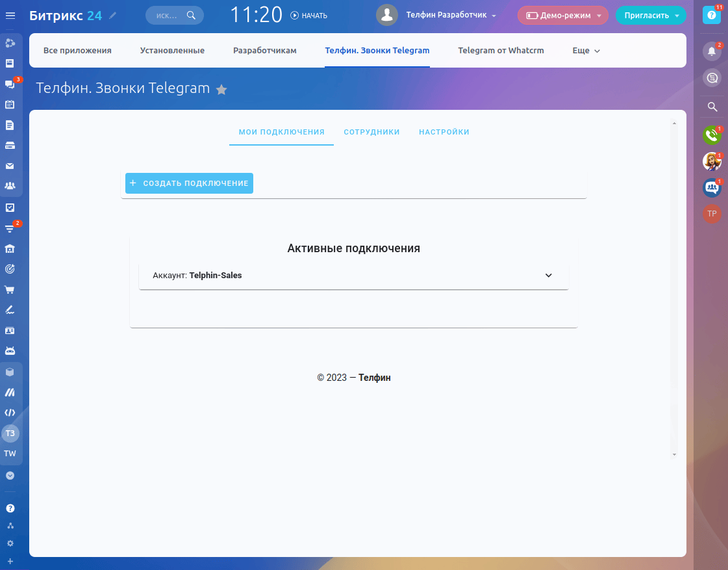728x570 pixels.
Task: Open the ТЗ app in sidebar
Action: (10, 434)
